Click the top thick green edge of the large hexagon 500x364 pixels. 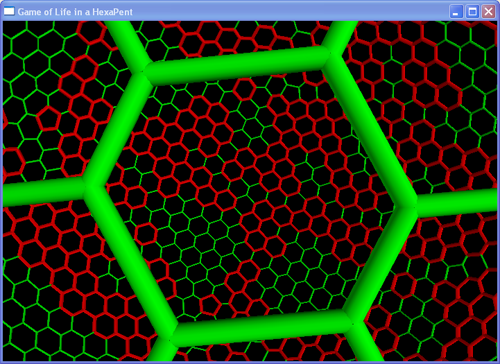click(237, 63)
